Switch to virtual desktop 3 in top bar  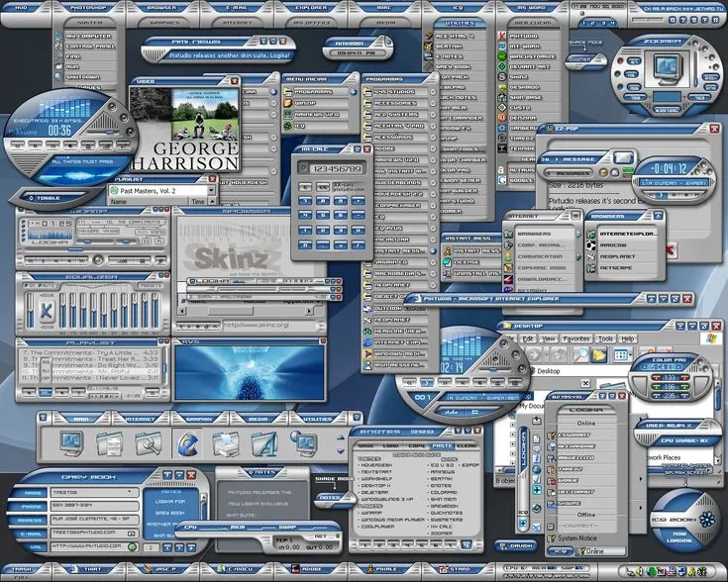click(x=603, y=23)
